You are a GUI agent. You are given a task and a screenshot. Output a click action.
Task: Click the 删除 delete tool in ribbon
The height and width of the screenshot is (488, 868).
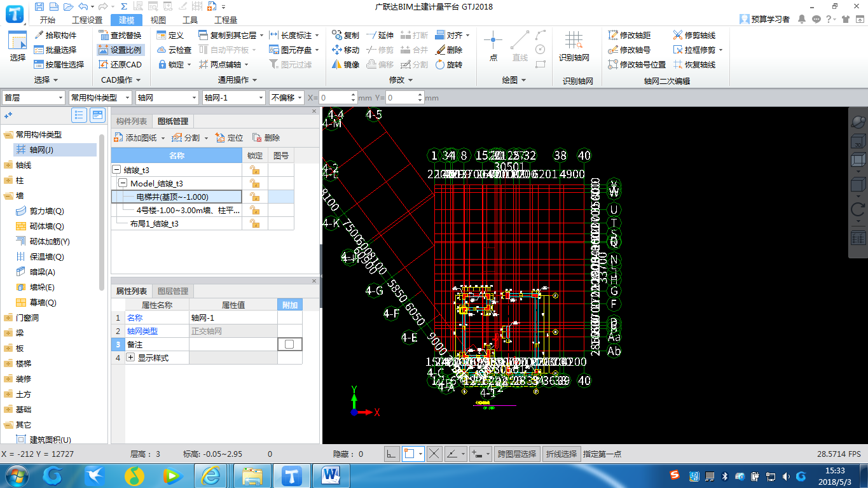pos(449,50)
